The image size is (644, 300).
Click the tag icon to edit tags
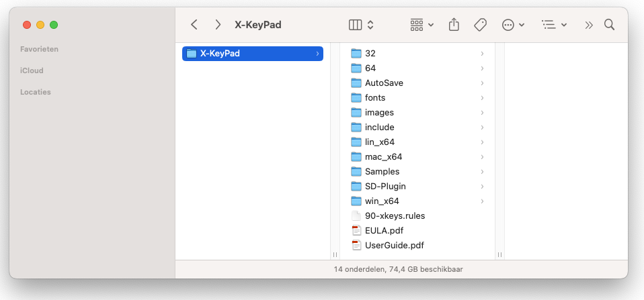click(x=480, y=25)
